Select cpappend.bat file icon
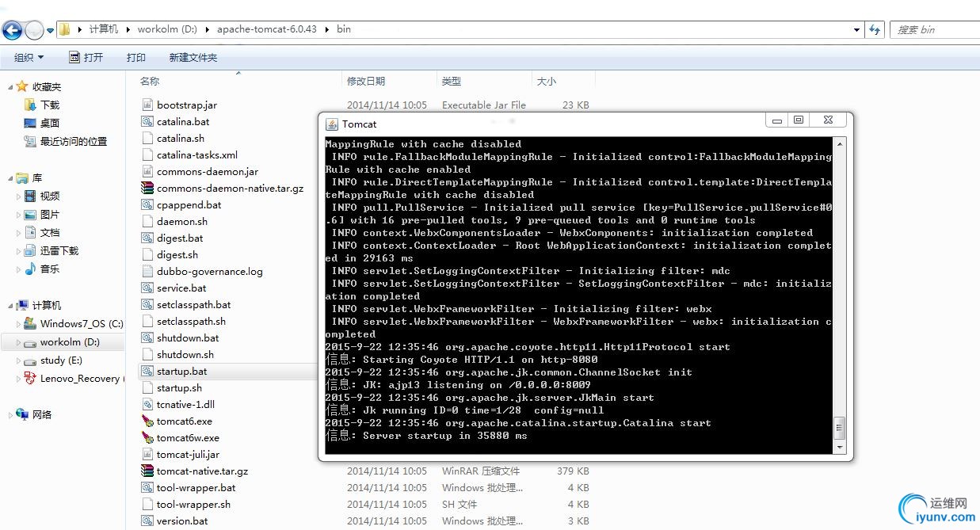 pyautogui.click(x=147, y=204)
